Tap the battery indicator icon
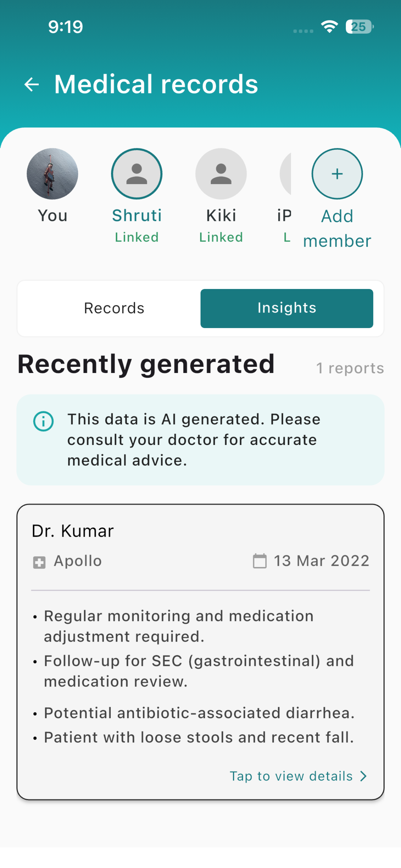Viewport: 401px width, 868px height. 360,26
